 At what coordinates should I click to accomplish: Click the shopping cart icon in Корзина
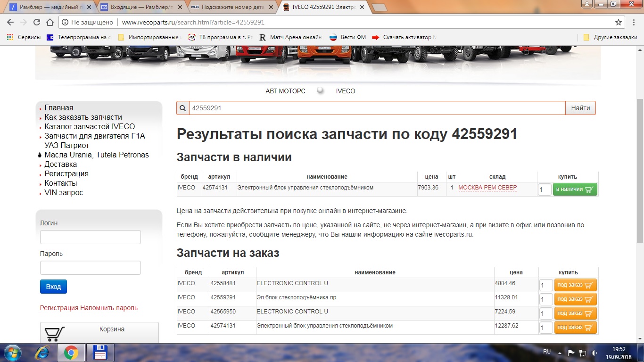click(54, 333)
